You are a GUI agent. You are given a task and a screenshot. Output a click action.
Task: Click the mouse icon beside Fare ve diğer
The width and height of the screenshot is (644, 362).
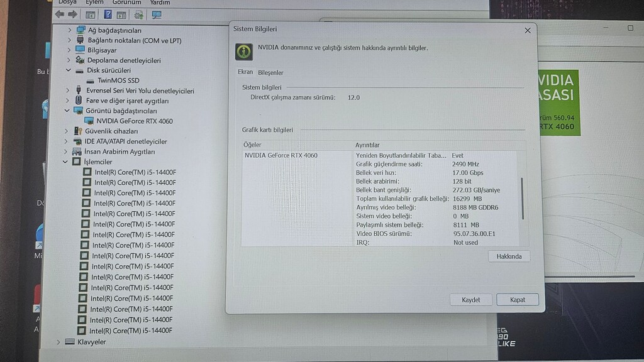[79, 100]
